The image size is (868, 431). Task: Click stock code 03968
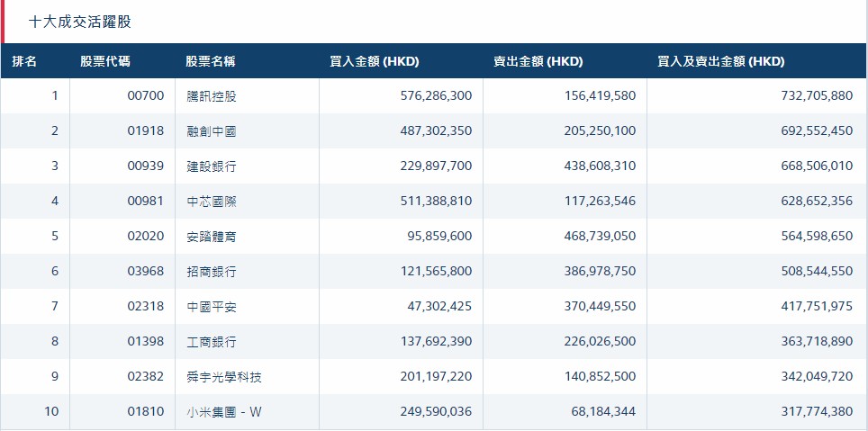click(146, 272)
